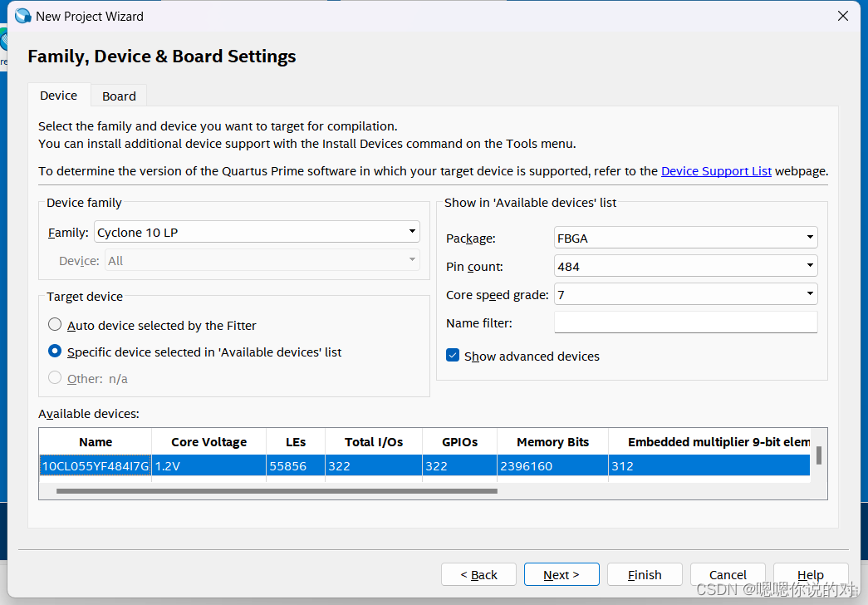Screen dimensions: 868x605
Task: Close the New Project Wizard dialog
Action: click(x=842, y=16)
